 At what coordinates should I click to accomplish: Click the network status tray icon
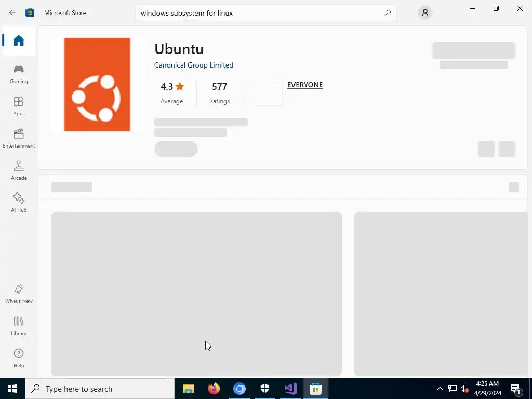[453, 389]
